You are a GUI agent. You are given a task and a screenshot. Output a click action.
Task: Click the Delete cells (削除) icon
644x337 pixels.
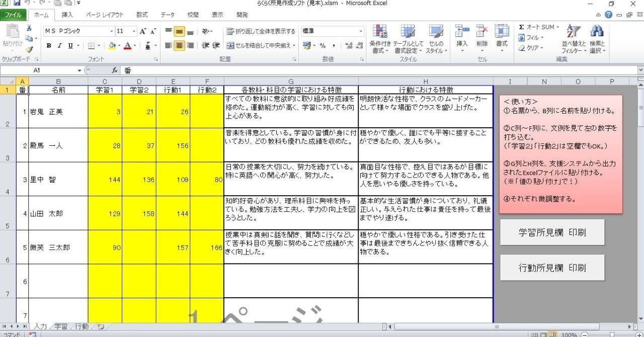(482, 31)
